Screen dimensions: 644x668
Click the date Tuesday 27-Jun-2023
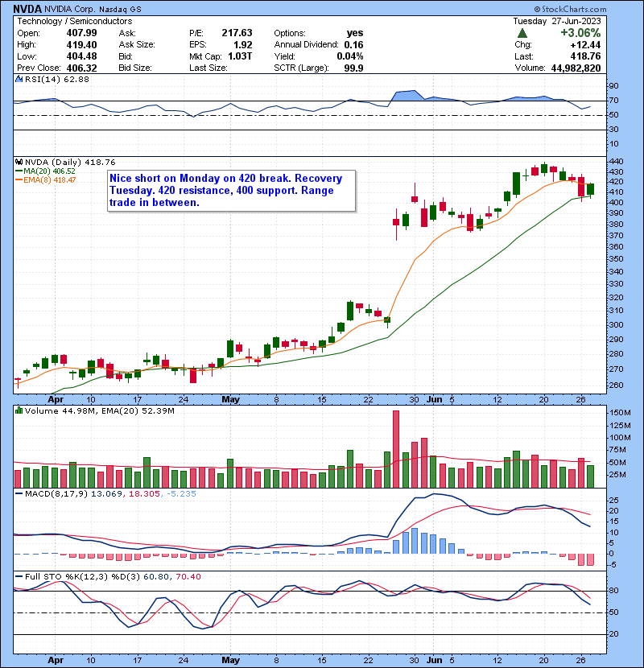pos(556,21)
